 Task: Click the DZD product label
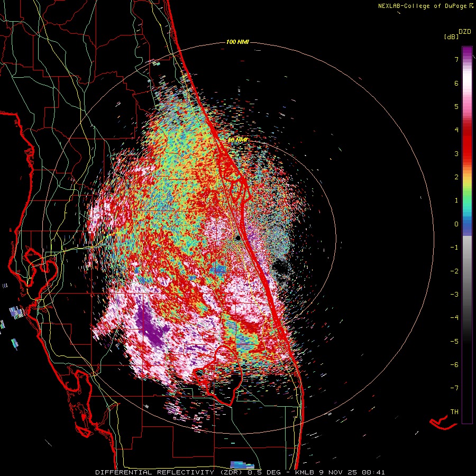coord(464,32)
